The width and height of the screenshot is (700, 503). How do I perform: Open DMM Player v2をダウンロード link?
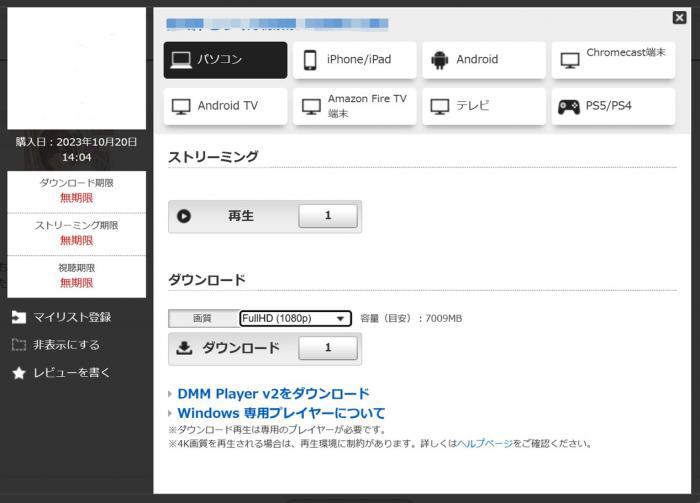coord(273,394)
